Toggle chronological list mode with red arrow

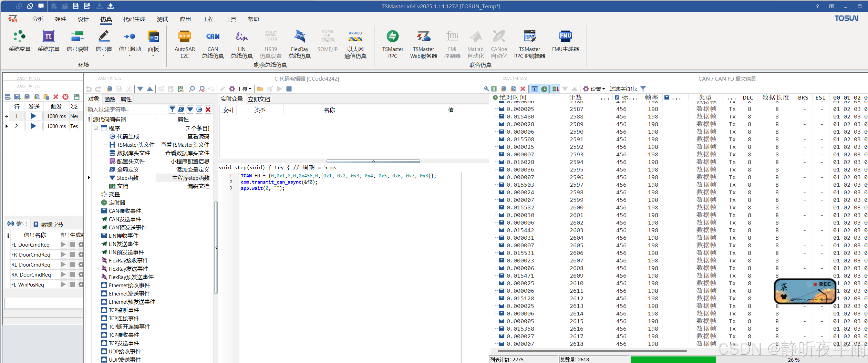pos(555,89)
